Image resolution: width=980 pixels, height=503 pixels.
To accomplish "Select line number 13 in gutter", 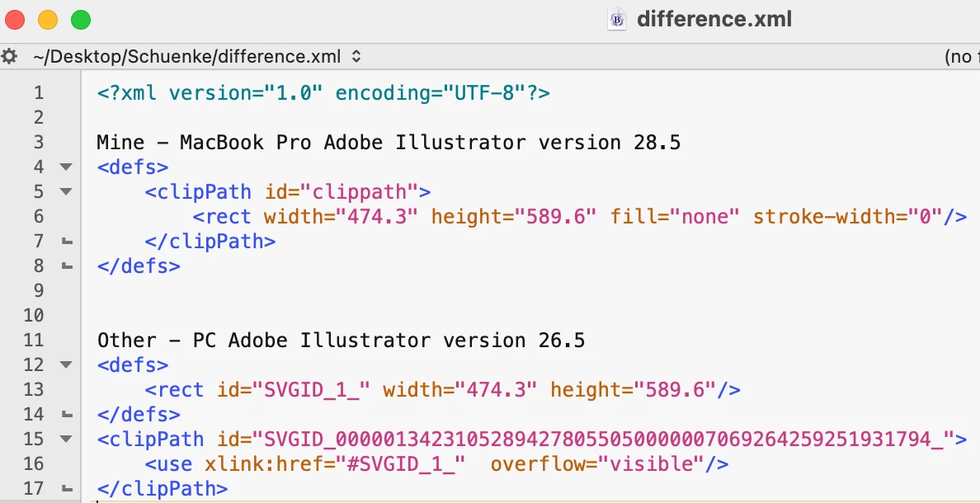I will click(34, 390).
